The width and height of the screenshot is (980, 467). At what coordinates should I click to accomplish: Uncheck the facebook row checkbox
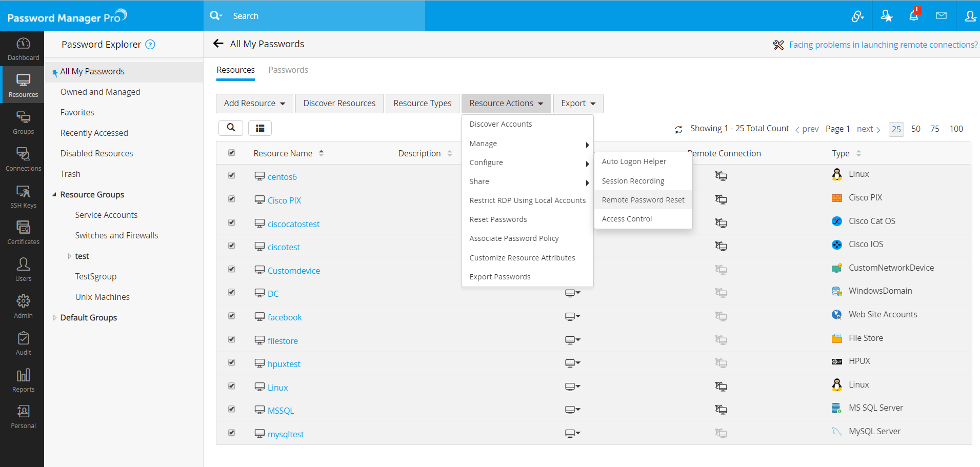click(232, 316)
